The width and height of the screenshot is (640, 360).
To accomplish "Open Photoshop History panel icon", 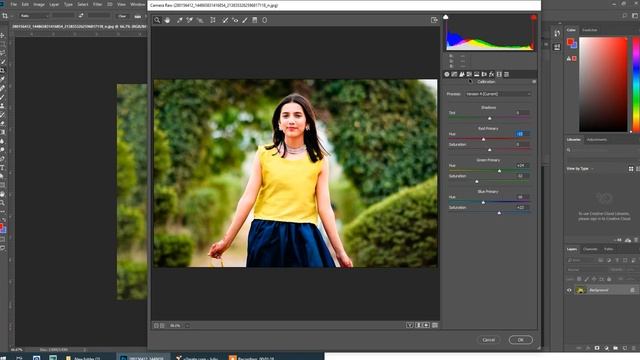I will tap(557, 33).
